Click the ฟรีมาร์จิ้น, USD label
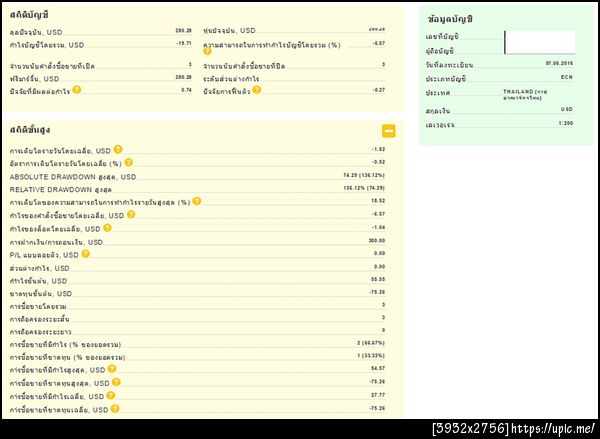This screenshot has width=600, height=439. click(34, 79)
